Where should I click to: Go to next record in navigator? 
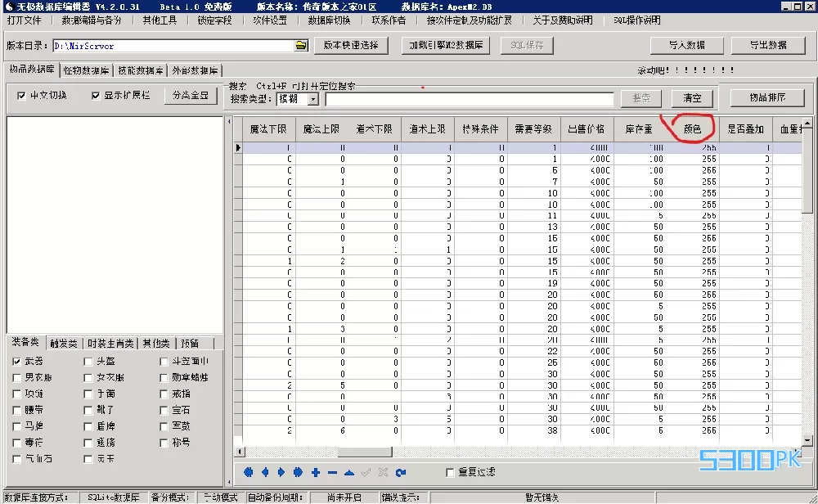[x=281, y=472]
